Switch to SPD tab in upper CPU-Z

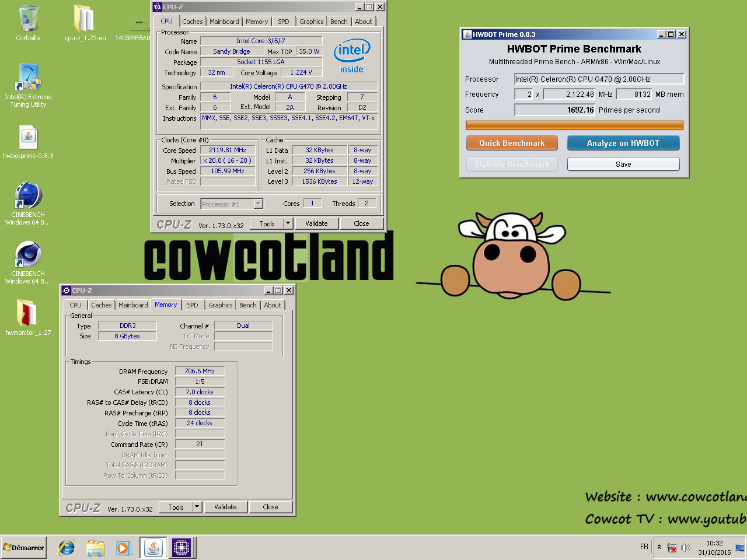[284, 22]
